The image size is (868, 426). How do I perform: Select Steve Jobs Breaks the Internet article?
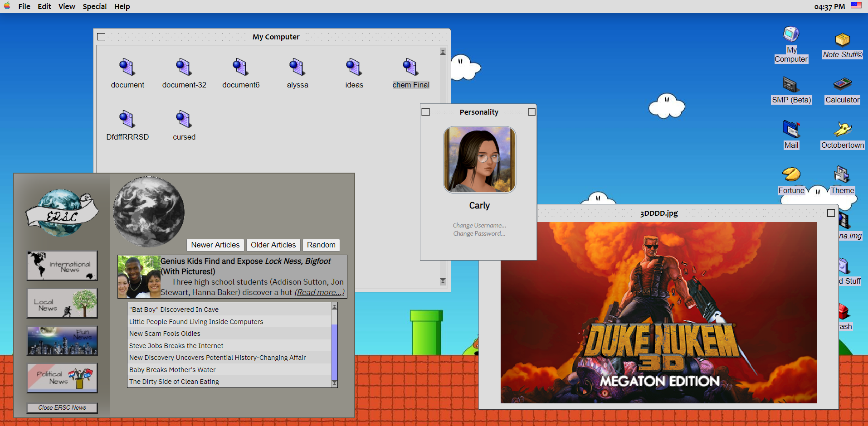[x=229, y=346]
